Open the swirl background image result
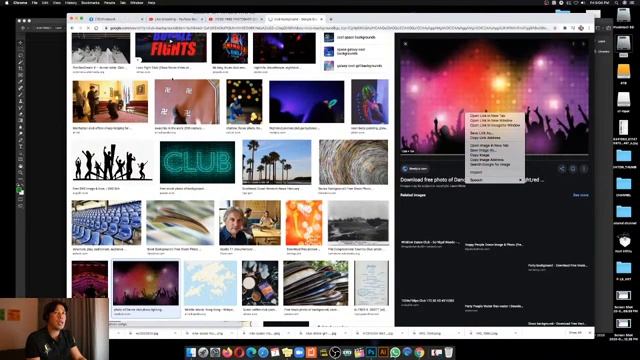This screenshot has width=640, height=360. click(x=353, y=162)
